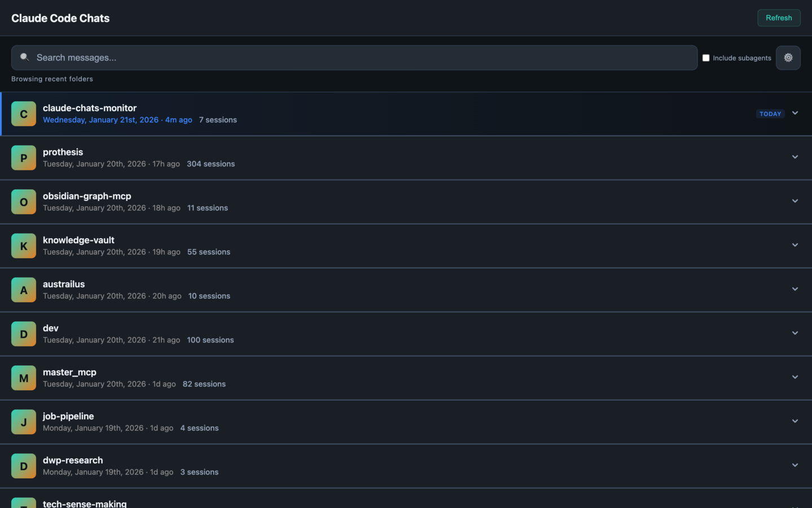Click the 10 sessions count
Screen dimensions: 812x508
point(209,296)
